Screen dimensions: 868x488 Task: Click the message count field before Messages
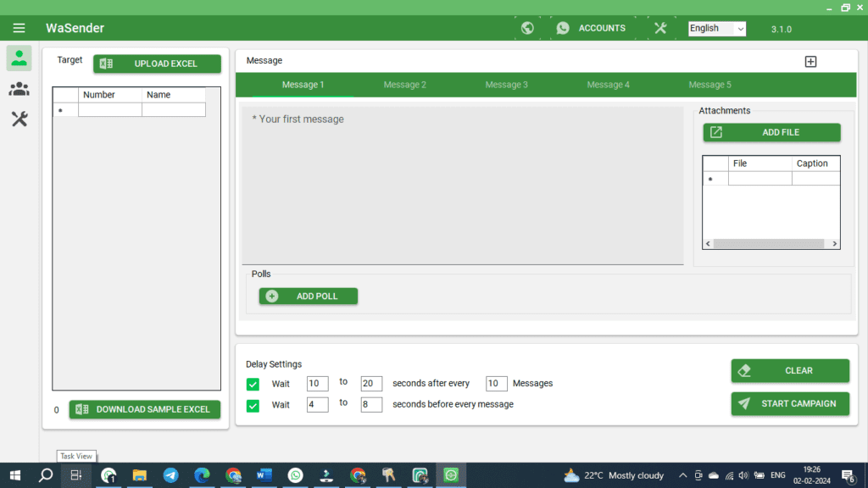click(496, 384)
